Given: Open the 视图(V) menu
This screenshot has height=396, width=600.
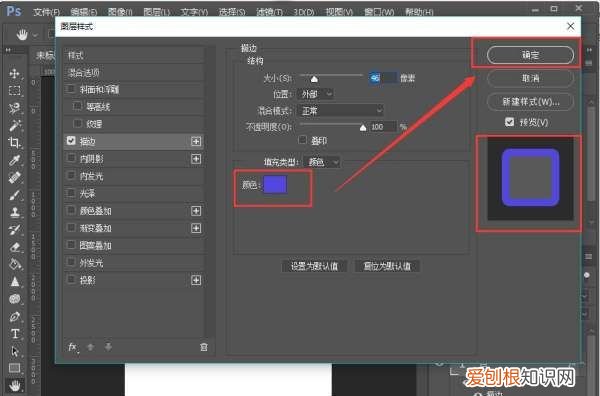Looking at the screenshot, I should coord(339,12).
